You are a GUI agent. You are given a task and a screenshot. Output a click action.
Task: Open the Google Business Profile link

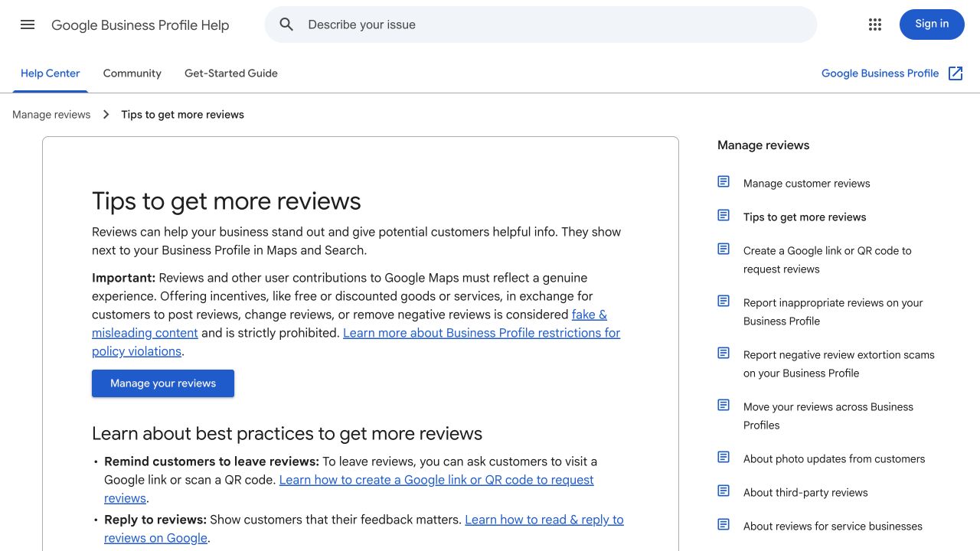(880, 73)
